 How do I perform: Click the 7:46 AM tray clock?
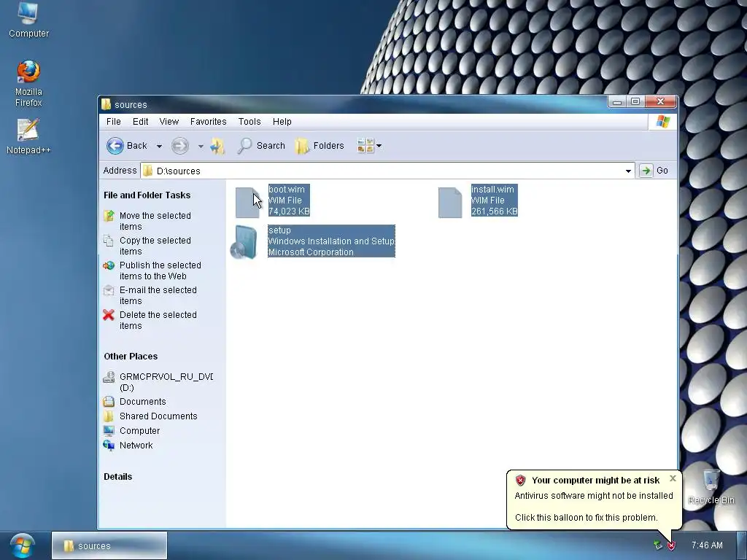[707, 545]
